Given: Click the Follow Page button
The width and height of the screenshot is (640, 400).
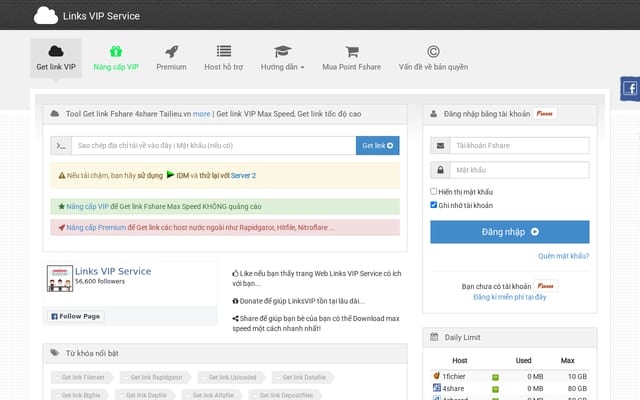Looking at the screenshot, I should [x=76, y=316].
